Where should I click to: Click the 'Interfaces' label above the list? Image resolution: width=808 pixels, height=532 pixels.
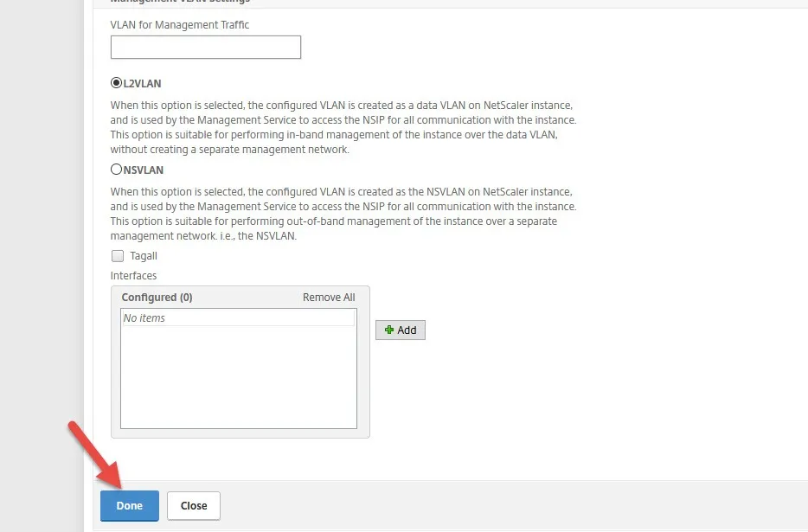pyautogui.click(x=134, y=276)
